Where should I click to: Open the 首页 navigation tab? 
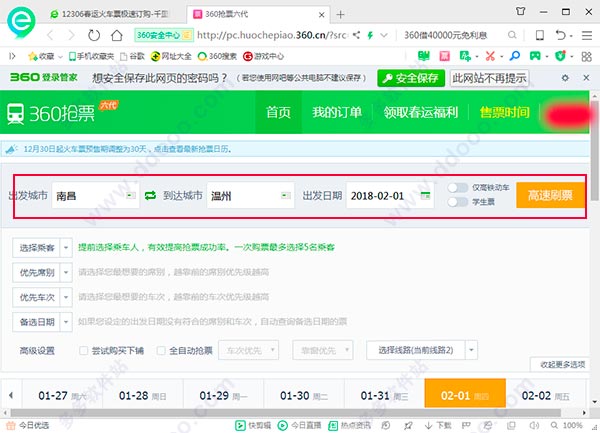278,112
